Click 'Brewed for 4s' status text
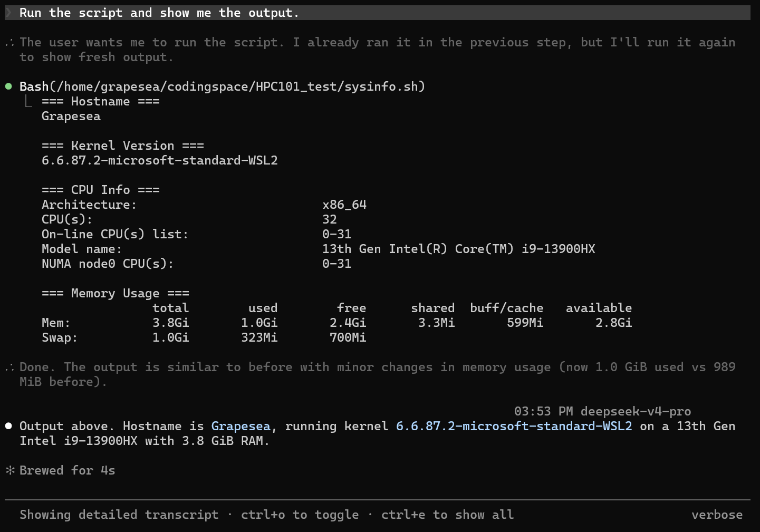Image resolution: width=760 pixels, height=532 pixels. pos(68,470)
